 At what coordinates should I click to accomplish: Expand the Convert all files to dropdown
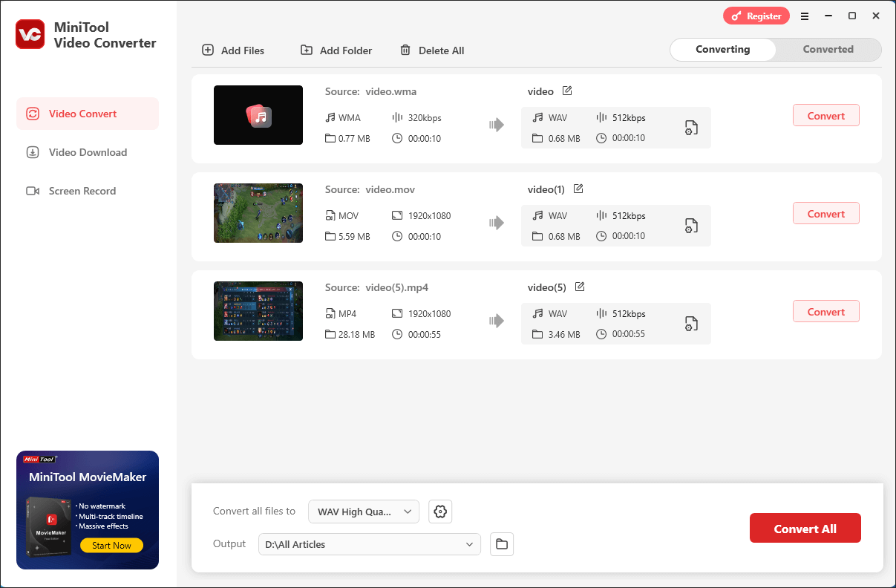[x=364, y=512]
